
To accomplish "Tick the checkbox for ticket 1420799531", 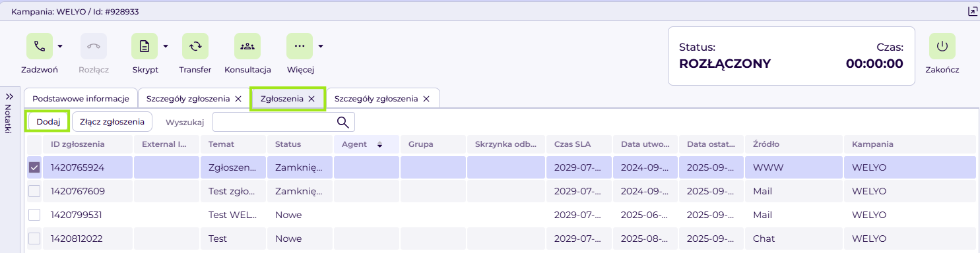I will click(x=34, y=215).
